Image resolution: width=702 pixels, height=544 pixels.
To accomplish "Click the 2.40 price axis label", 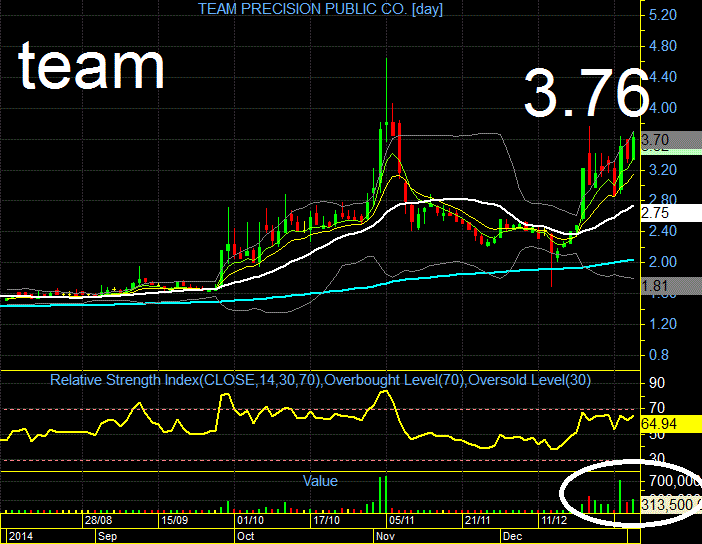I will tap(663, 231).
